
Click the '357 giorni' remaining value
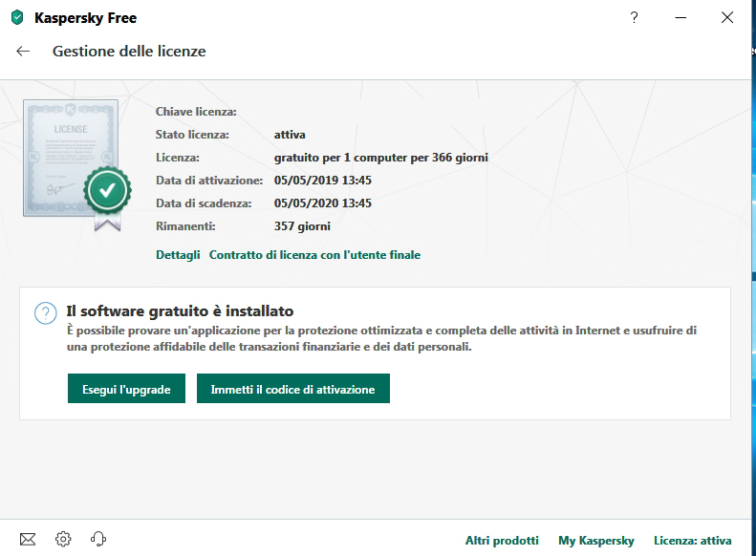(302, 226)
